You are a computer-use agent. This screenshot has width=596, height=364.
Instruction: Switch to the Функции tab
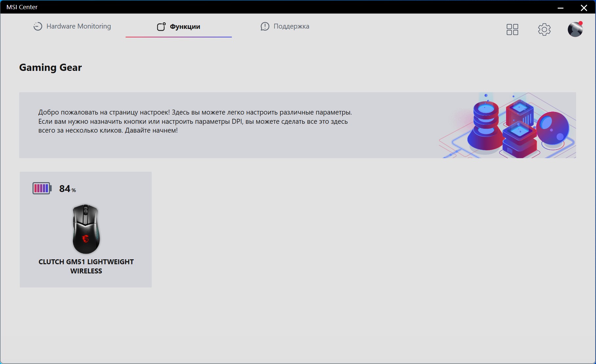pyautogui.click(x=179, y=27)
